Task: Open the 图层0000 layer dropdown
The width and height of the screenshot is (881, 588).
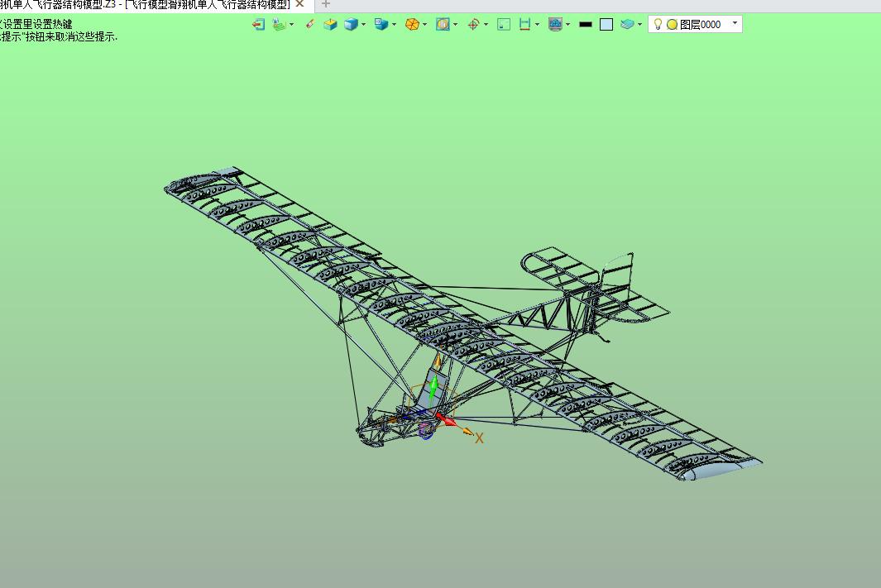Action: click(735, 24)
